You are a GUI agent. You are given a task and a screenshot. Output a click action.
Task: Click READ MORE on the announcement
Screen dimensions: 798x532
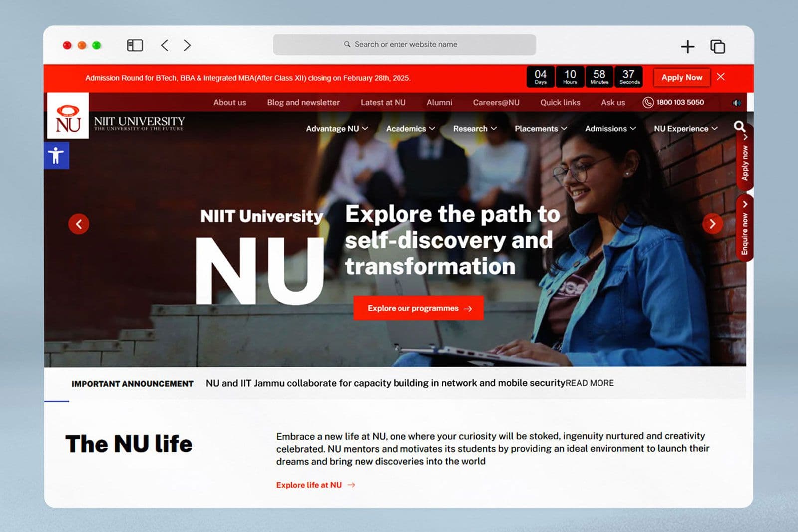coord(590,383)
